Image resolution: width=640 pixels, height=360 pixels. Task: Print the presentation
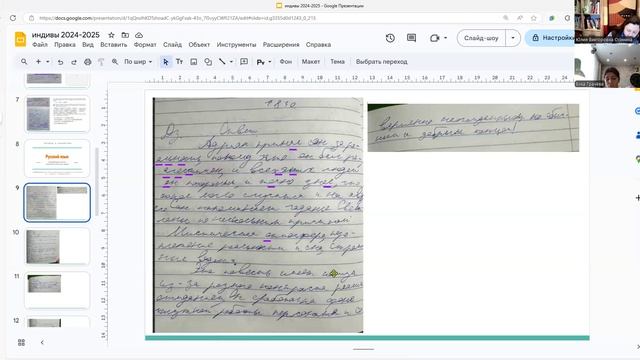(x=87, y=62)
